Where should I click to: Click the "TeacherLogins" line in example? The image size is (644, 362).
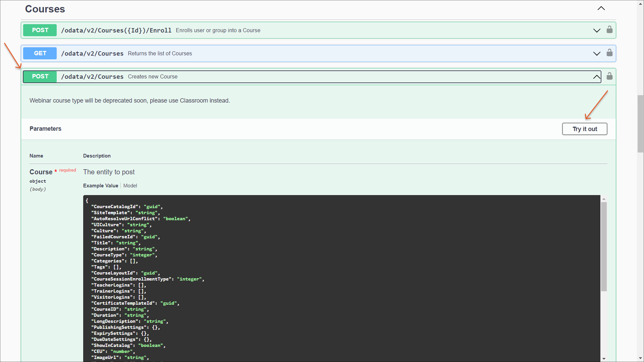119,285
